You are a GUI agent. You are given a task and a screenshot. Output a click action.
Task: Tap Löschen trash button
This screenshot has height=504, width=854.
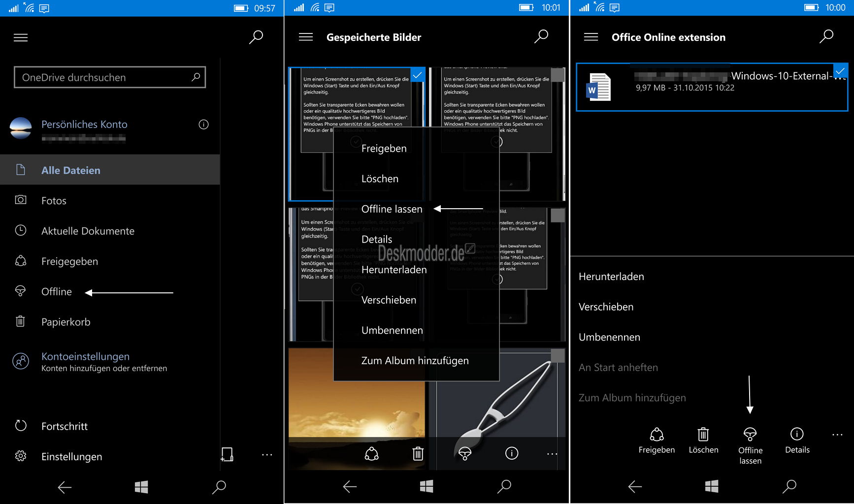(x=703, y=441)
